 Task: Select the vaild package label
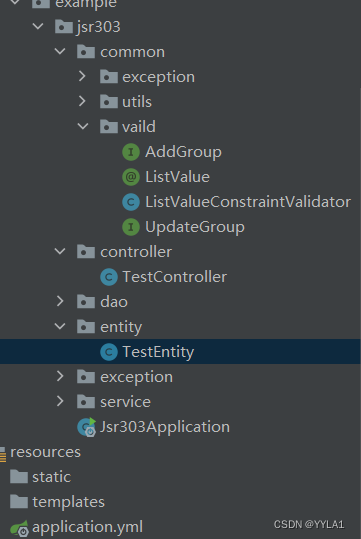tap(139, 126)
